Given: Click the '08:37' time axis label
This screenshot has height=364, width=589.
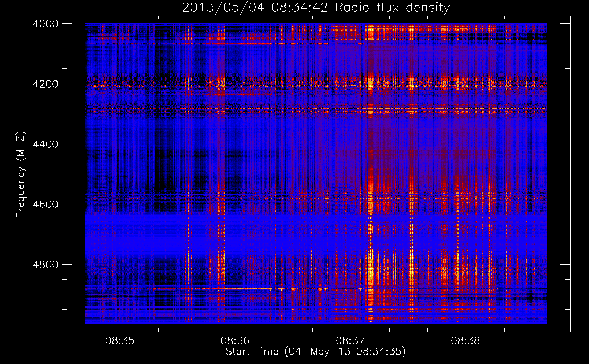Looking at the screenshot, I should pos(350,341).
